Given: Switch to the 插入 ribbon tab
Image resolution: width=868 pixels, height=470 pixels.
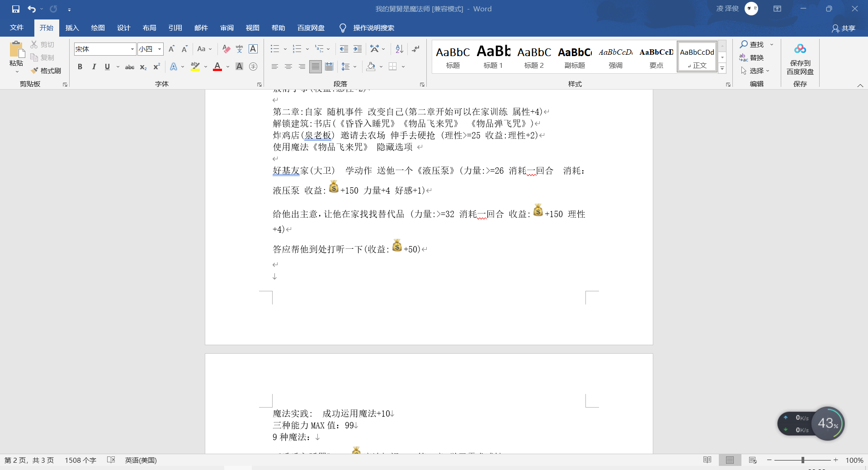Looking at the screenshot, I should (x=72, y=28).
